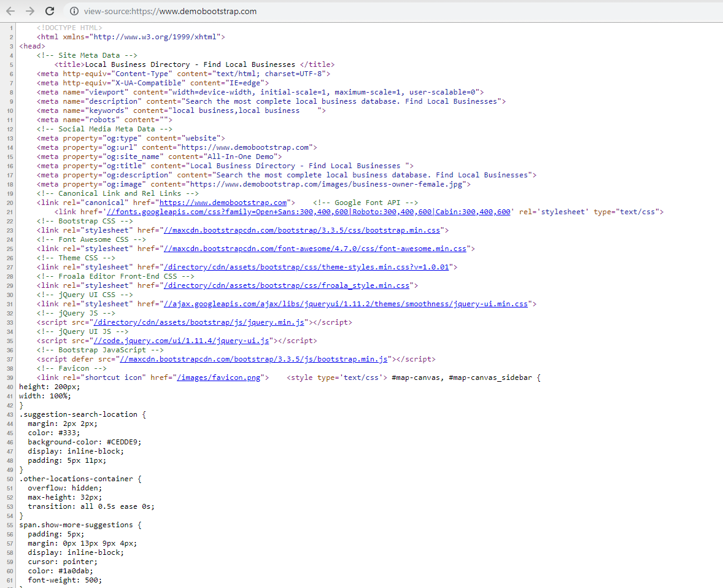Click the '<!-- Font Awesome CSS -->' comment
Viewport: 723px width, 588px height.
pos(91,239)
